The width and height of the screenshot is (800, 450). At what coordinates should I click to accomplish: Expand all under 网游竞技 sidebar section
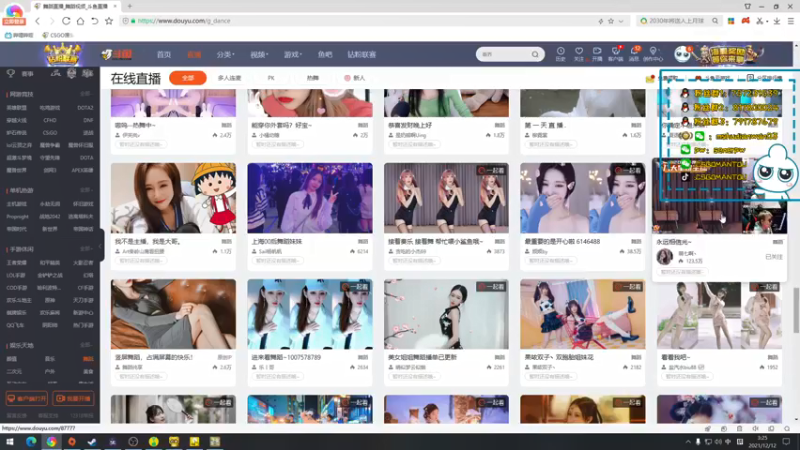coord(85,94)
